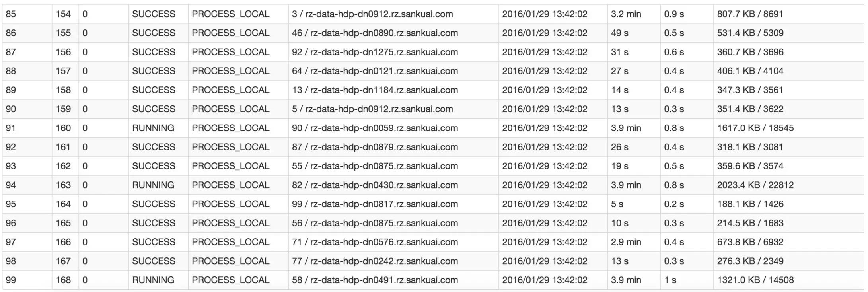Select the 2.9 min duration cell
Image resolution: width=868 pixels, height=292 pixels.
tap(634, 242)
